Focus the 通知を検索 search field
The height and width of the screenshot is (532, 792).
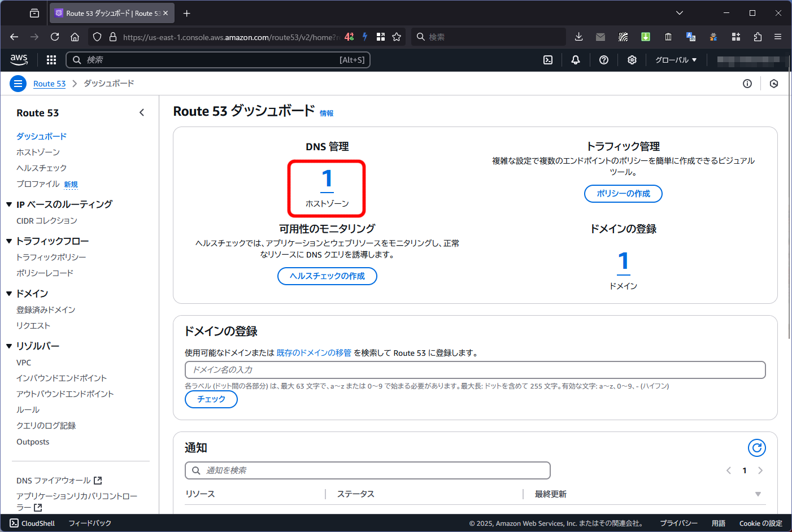(368, 470)
